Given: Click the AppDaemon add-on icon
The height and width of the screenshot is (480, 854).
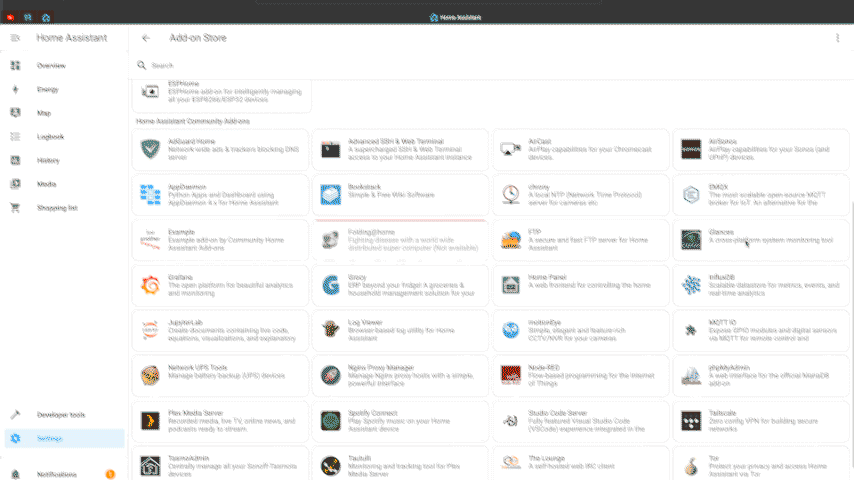Looking at the screenshot, I should pyautogui.click(x=150, y=195).
